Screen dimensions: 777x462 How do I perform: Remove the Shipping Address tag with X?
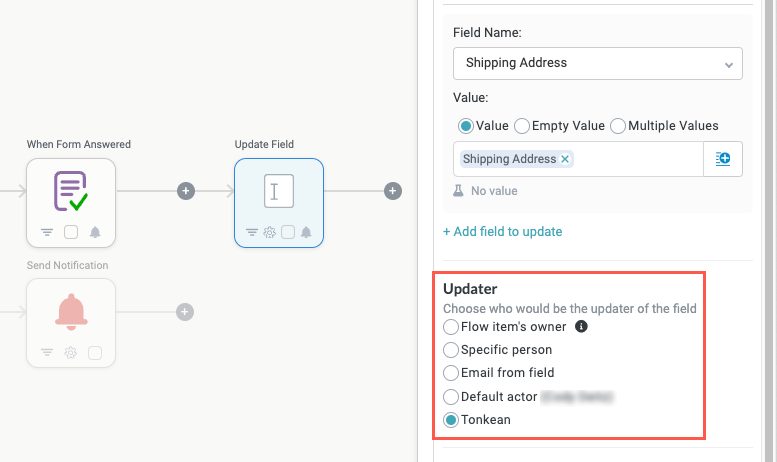(x=564, y=159)
